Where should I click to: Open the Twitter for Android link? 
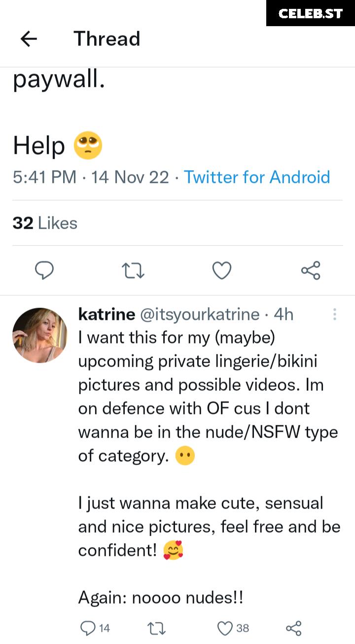pos(256,177)
